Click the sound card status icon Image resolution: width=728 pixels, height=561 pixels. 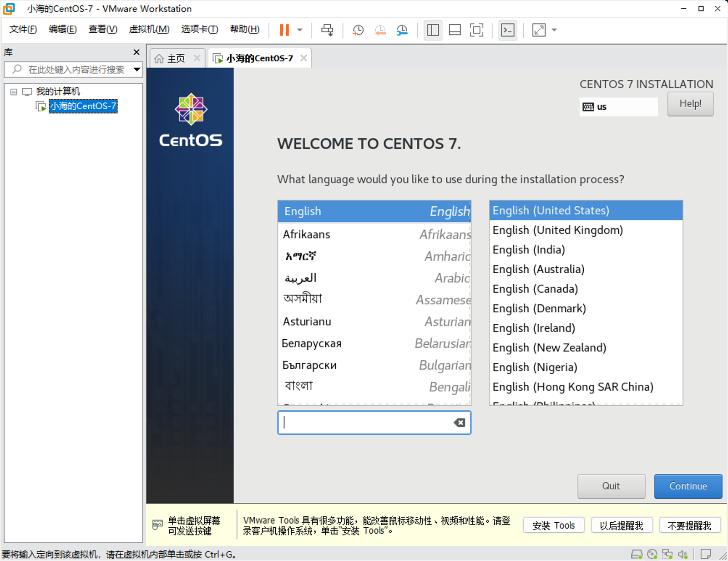682,554
